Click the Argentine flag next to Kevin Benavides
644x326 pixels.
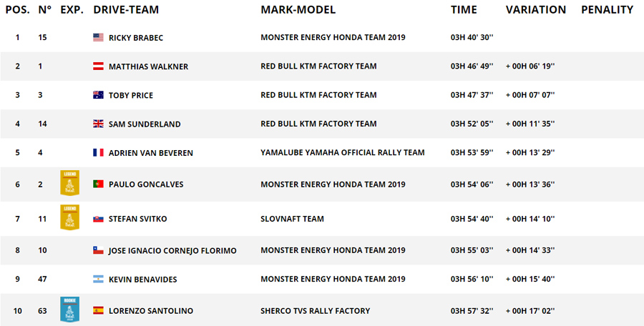point(99,279)
